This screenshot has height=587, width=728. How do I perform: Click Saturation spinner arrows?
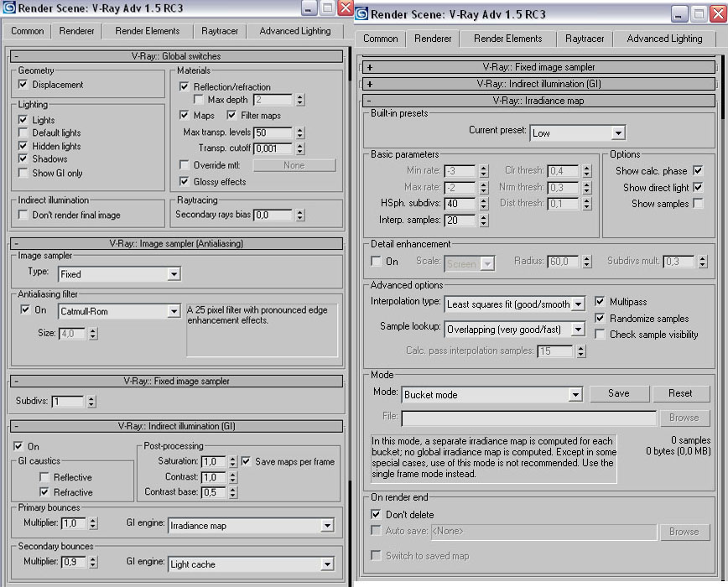pos(233,461)
